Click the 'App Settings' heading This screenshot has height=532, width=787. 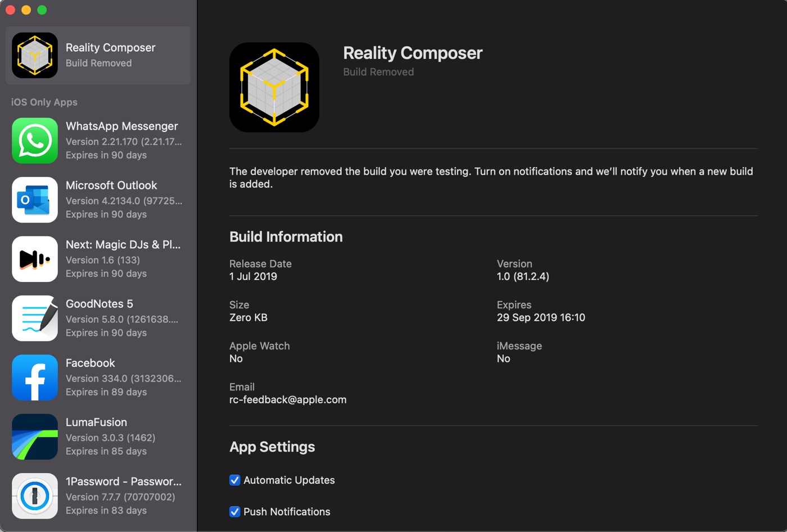pos(272,447)
